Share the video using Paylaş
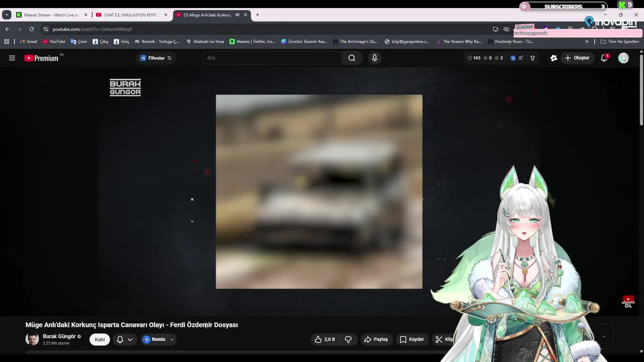The image size is (644, 362). 376,339
